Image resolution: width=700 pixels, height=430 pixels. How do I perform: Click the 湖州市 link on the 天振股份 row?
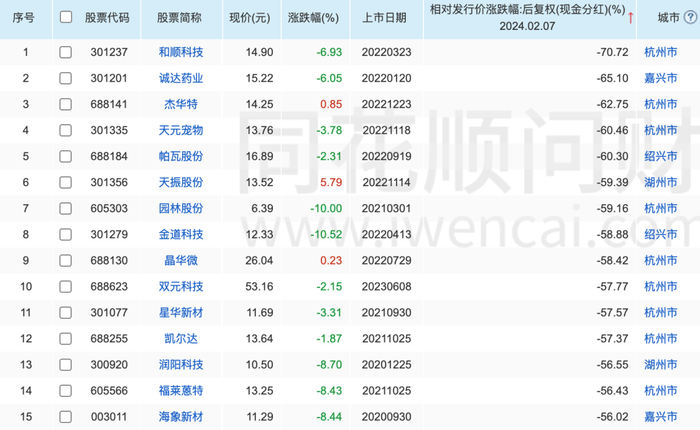[x=661, y=182]
